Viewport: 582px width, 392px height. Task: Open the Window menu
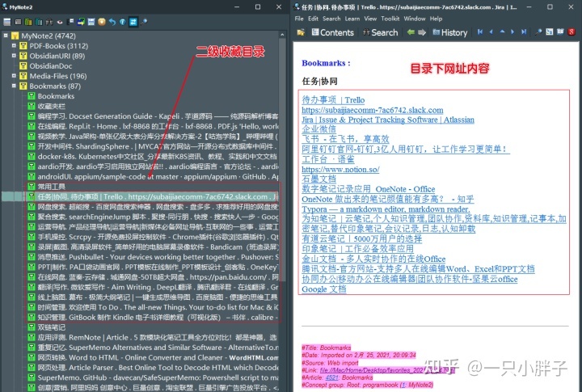coord(415,19)
